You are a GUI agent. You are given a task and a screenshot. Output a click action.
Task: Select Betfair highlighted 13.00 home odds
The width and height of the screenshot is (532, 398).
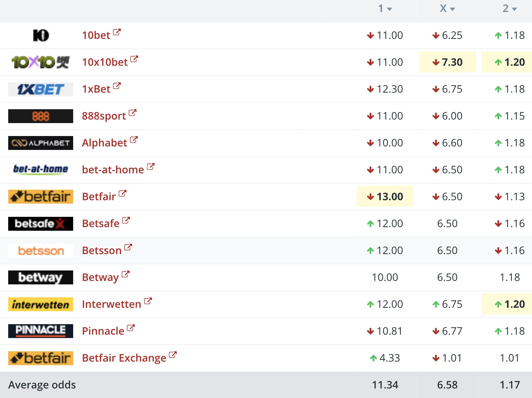[x=385, y=197]
